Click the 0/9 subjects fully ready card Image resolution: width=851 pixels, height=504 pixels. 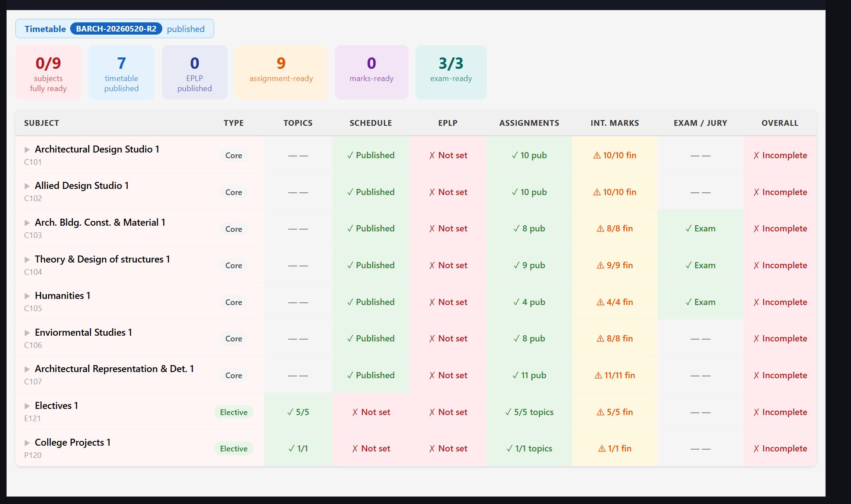(x=48, y=72)
